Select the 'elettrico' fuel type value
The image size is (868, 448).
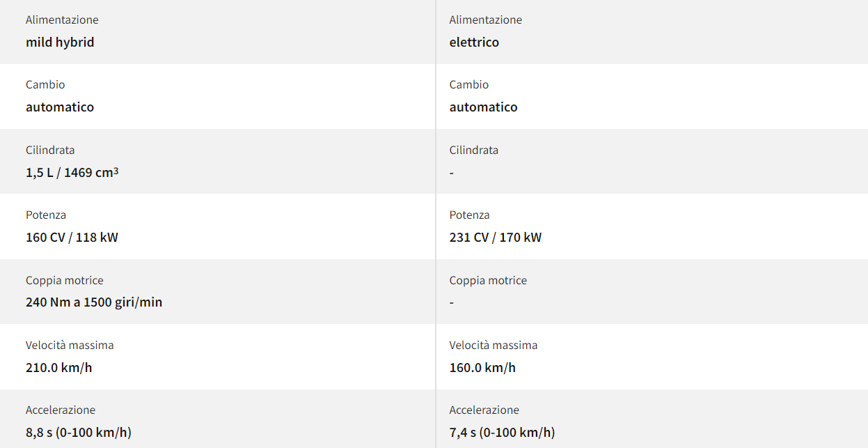tap(474, 43)
